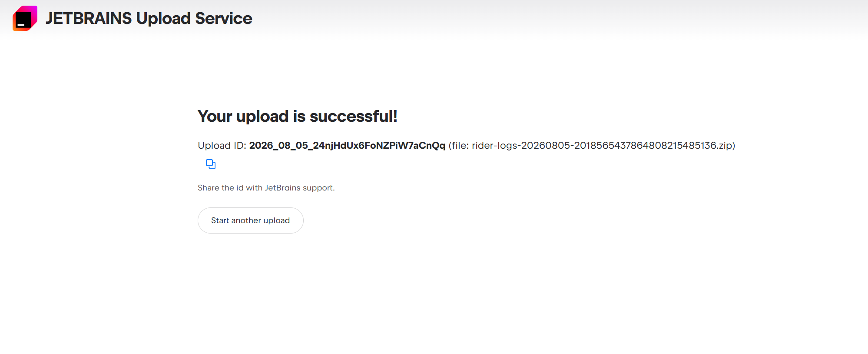Click the blank page area below the button
This screenshot has height=354, width=868.
point(434,296)
